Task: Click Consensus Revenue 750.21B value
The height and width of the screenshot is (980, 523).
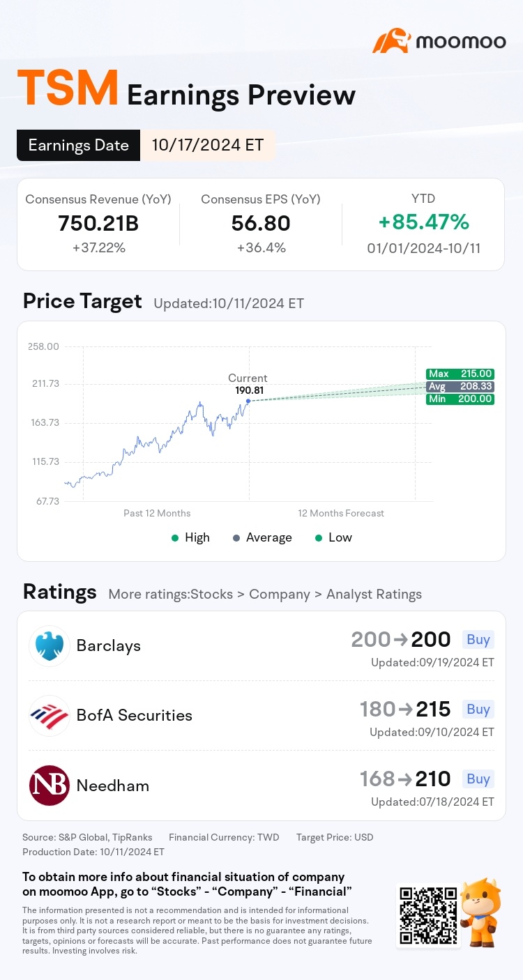Action: (98, 223)
